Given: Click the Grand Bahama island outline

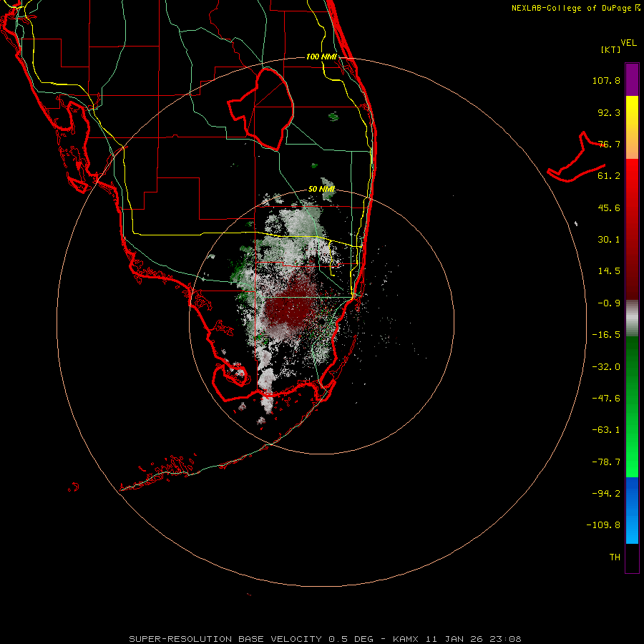Looking at the screenshot, I should click(577, 158).
